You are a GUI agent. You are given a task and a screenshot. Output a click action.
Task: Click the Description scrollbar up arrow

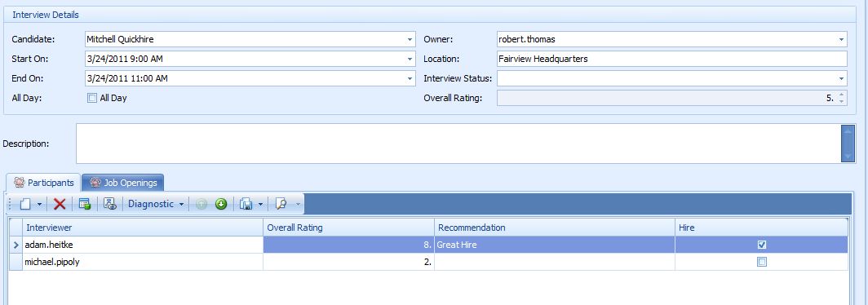point(848,130)
